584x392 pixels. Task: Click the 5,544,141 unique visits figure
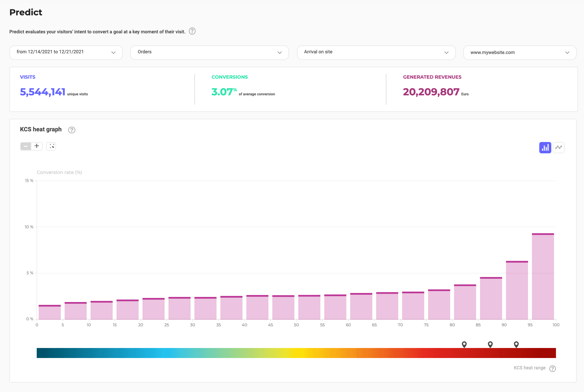[43, 92]
